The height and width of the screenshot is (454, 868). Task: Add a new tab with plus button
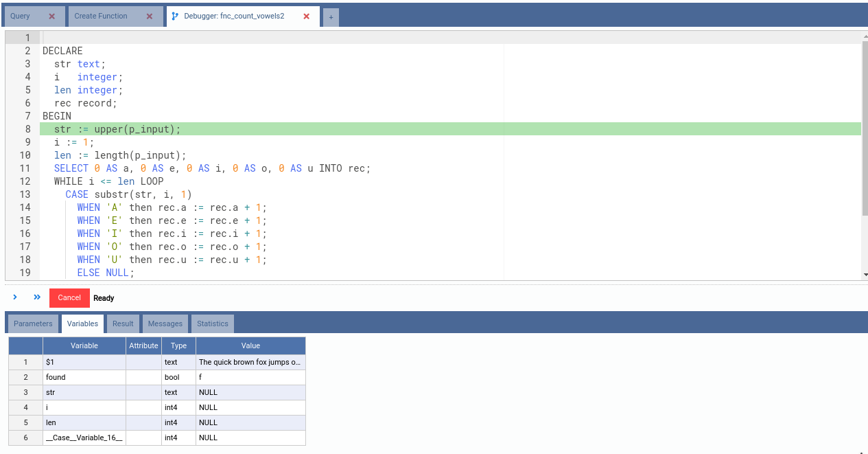click(331, 17)
